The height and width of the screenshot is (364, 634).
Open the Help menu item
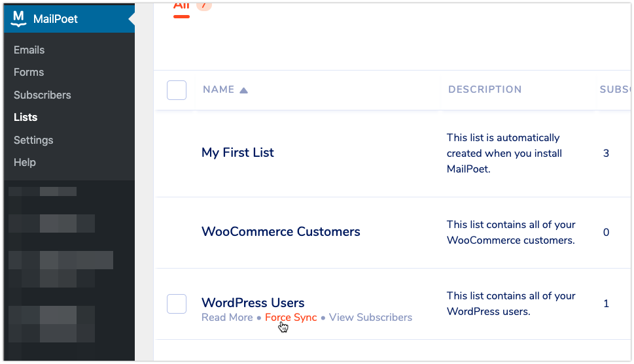pos(25,162)
